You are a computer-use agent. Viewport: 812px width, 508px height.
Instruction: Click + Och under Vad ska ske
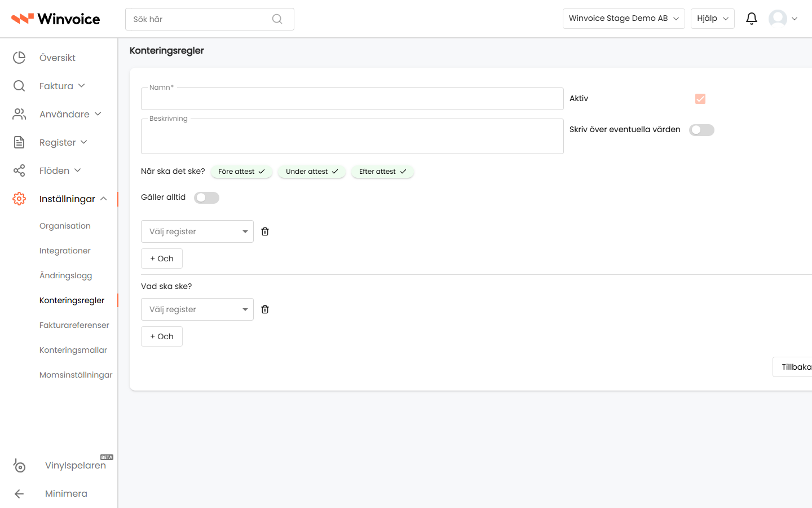[x=162, y=336]
